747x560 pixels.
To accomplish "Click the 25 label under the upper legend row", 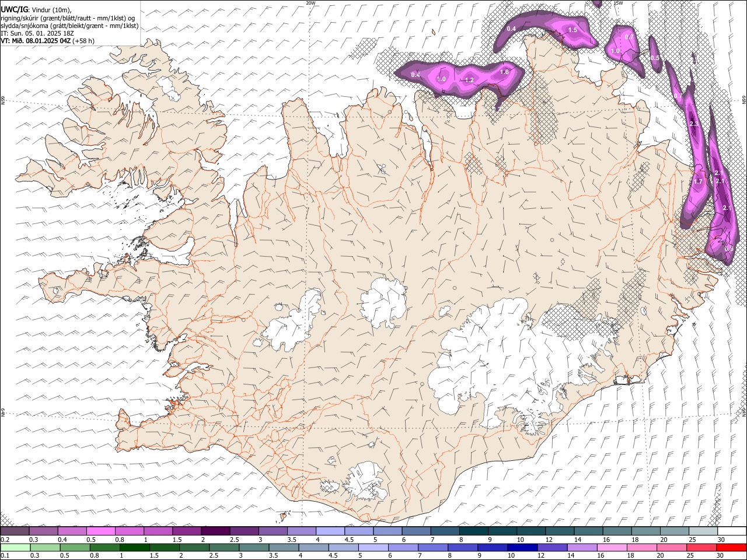I will (x=692, y=540).
